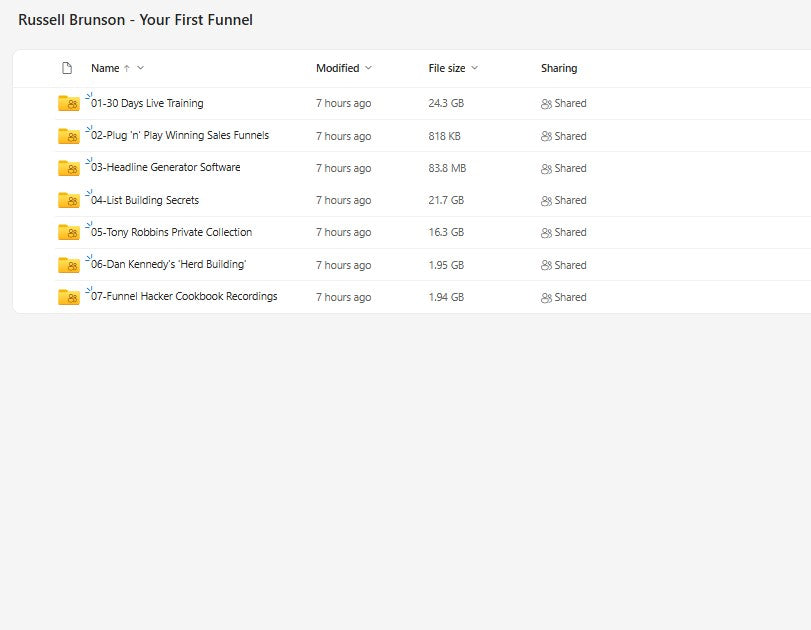811x630 pixels.
Task: Click shared people icon for 06-Dan Kennedy's row
Action: 546,265
